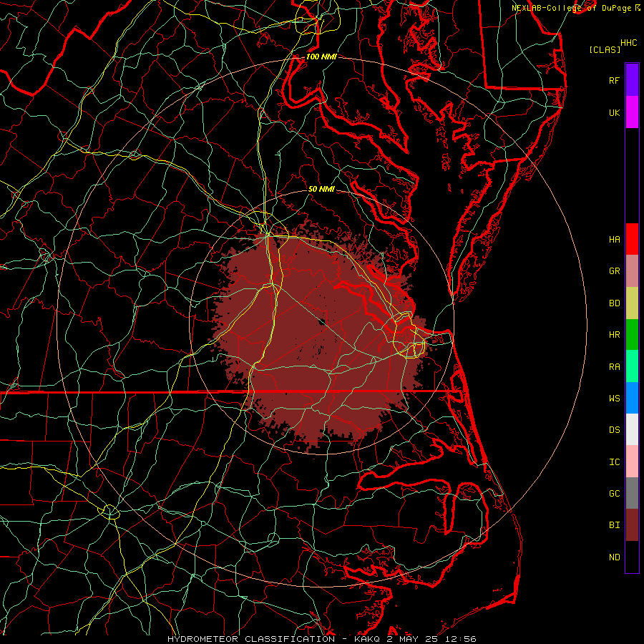Click the HA red legend swatch
The image size is (644, 644).
click(632, 239)
